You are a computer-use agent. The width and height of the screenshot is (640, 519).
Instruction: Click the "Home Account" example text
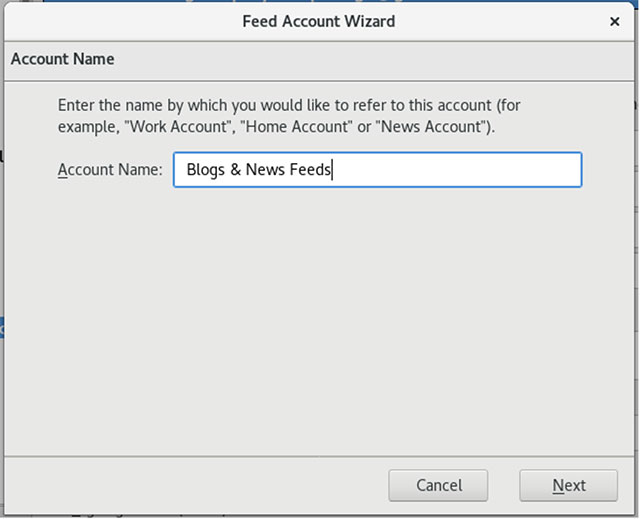(x=297, y=126)
